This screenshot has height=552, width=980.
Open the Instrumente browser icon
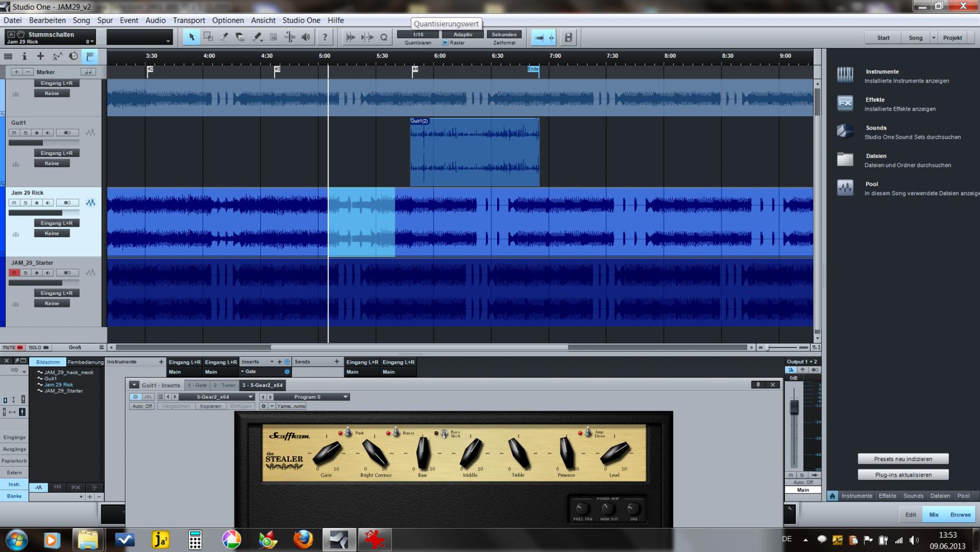[x=845, y=75]
